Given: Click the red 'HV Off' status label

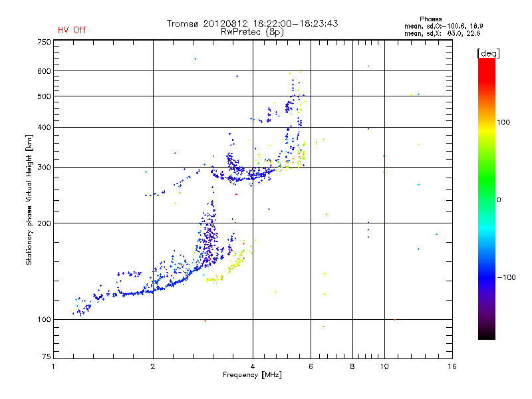Looking at the screenshot, I should [72, 30].
